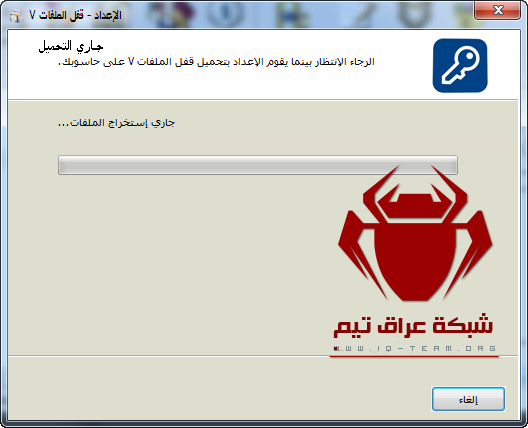This screenshot has width=528, height=428.
Task: Click the red beetle watermark logo
Action: pyautogui.click(x=415, y=233)
